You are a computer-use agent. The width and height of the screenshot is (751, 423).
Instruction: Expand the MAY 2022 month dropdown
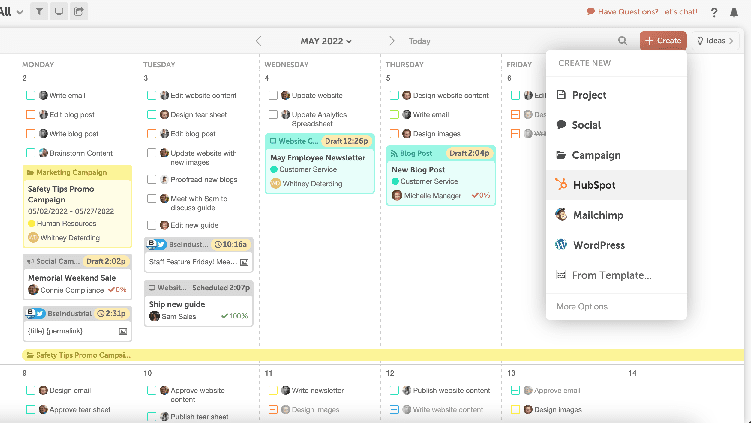328,41
